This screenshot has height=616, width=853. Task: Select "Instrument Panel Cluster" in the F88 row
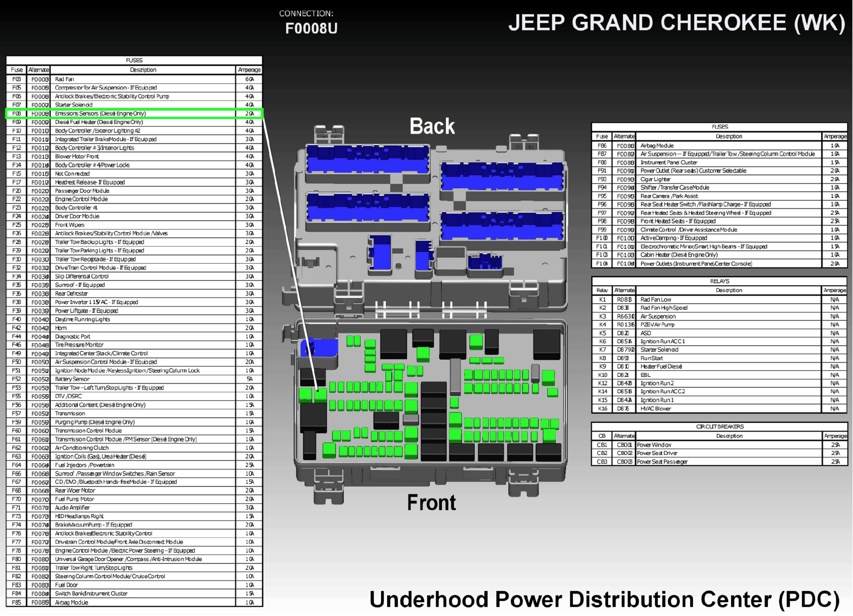click(x=669, y=163)
